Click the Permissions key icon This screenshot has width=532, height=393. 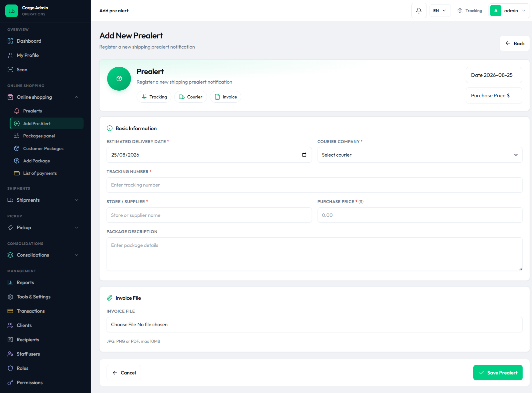click(x=10, y=383)
